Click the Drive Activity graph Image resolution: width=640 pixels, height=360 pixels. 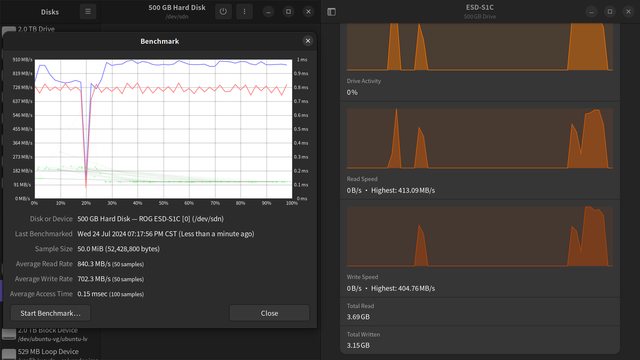[480, 47]
